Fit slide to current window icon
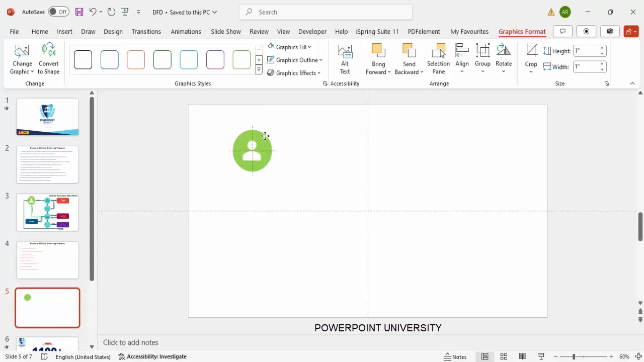 (638, 356)
